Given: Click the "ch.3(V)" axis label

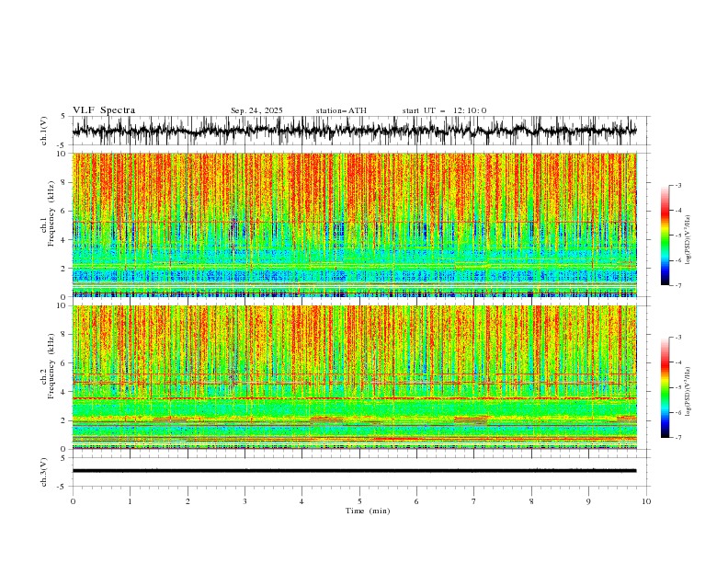Looking at the screenshot, I should (44, 472).
